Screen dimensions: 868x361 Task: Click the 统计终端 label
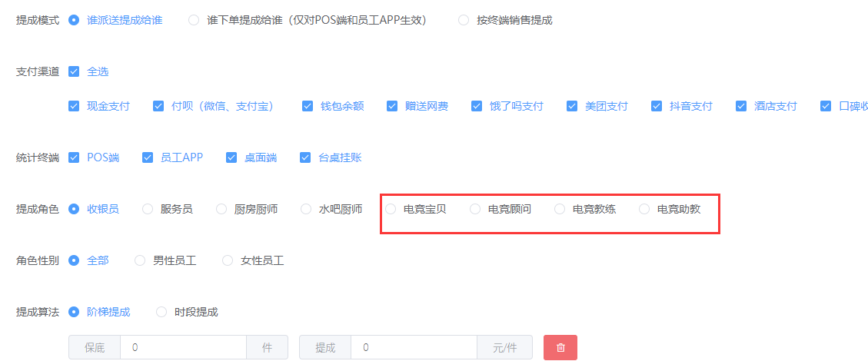tap(38, 157)
